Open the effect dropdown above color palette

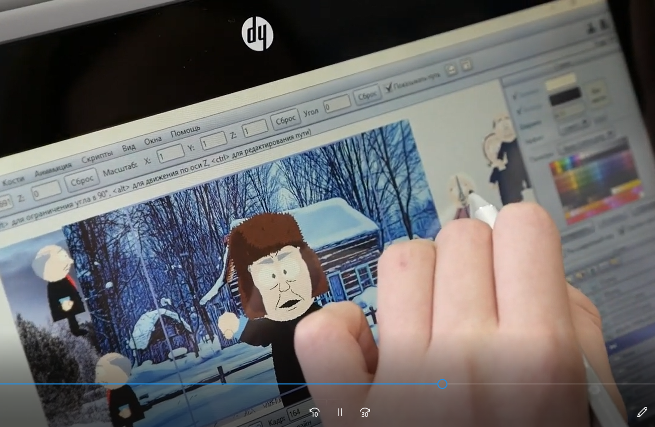pos(587,142)
